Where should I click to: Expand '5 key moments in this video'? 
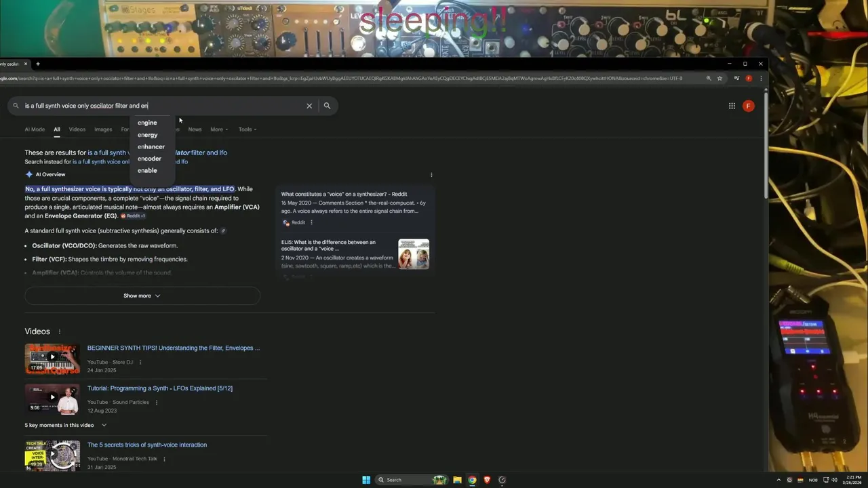point(66,425)
